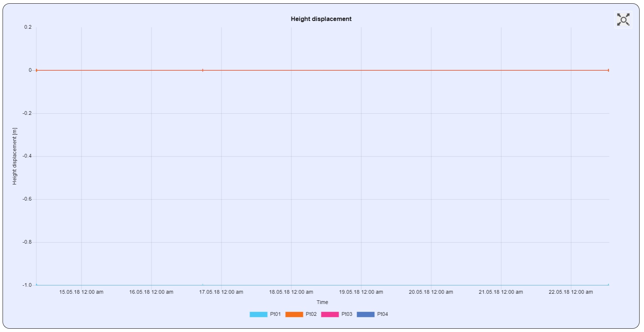Click the orange data marker at line's left start

click(x=36, y=70)
